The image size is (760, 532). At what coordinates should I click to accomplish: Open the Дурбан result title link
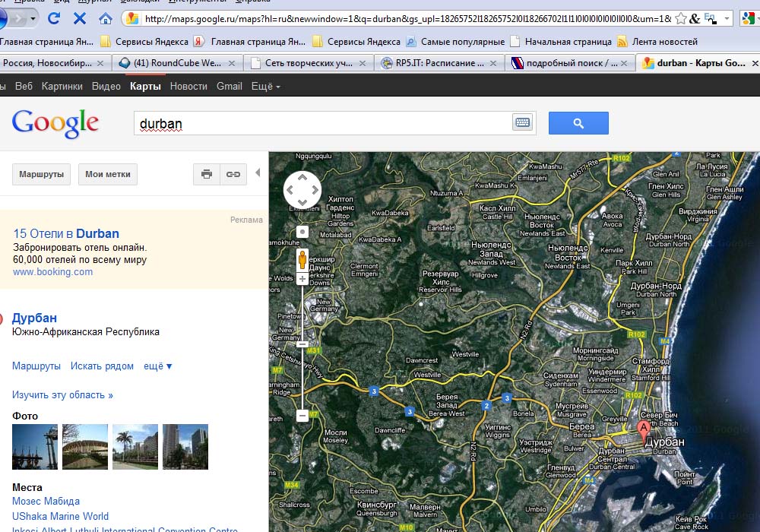34,318
